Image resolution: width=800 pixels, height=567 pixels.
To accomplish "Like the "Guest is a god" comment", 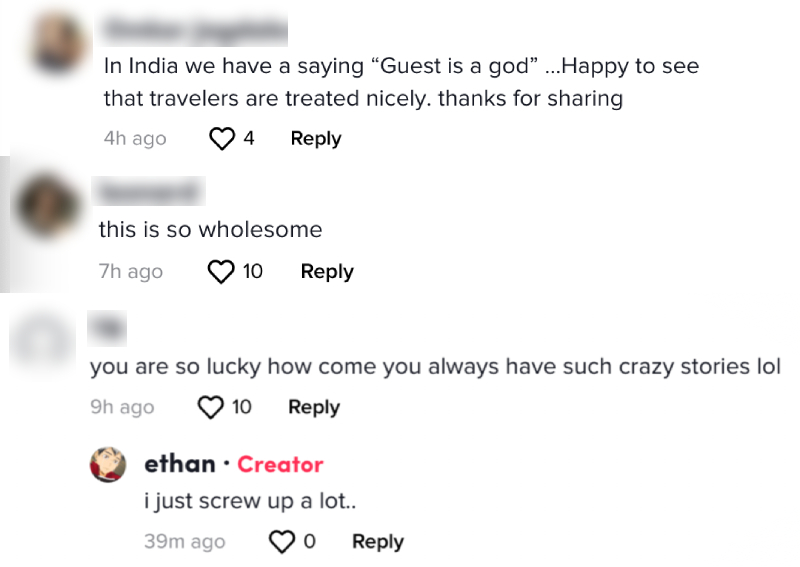I will (221, 139).
